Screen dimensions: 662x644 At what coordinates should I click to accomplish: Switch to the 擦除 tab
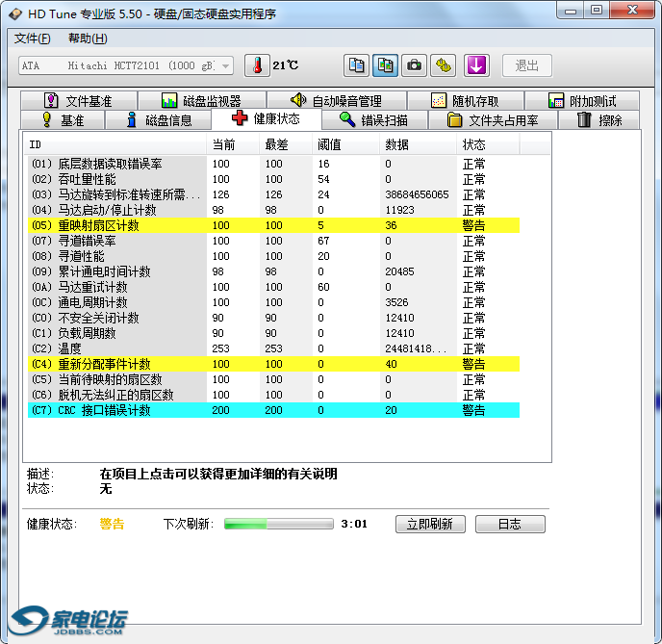tap(599, 120)
